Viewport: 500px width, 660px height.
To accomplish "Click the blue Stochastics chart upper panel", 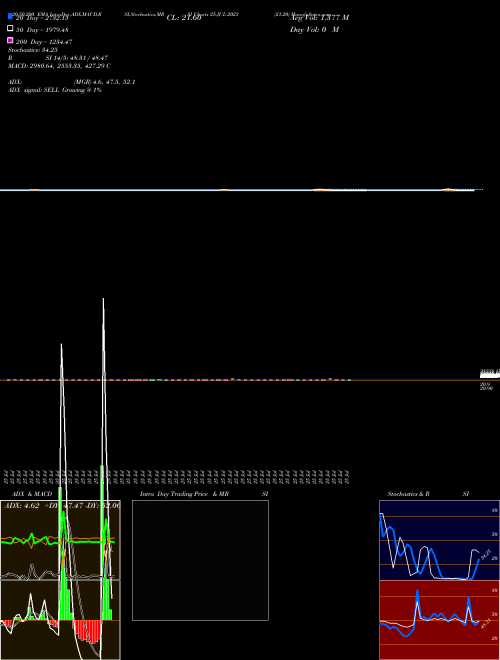I will pos(439,540).
